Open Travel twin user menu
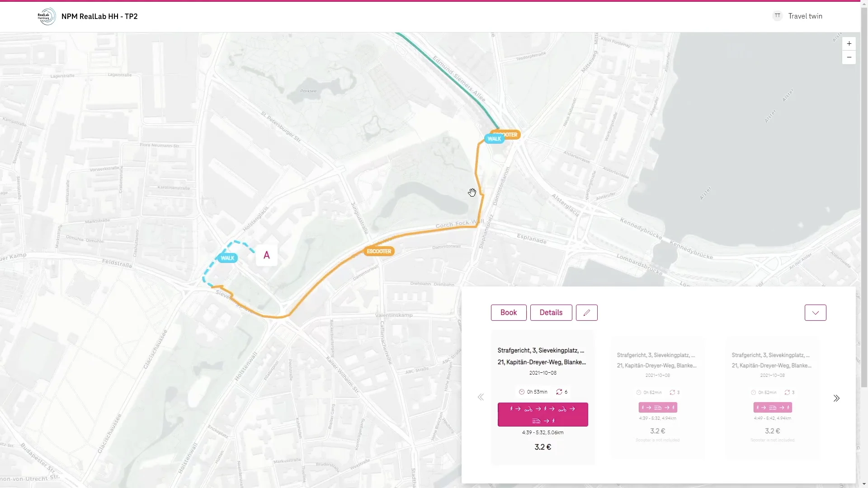Screen dimensions: 868x488 [x=805, y=16]
